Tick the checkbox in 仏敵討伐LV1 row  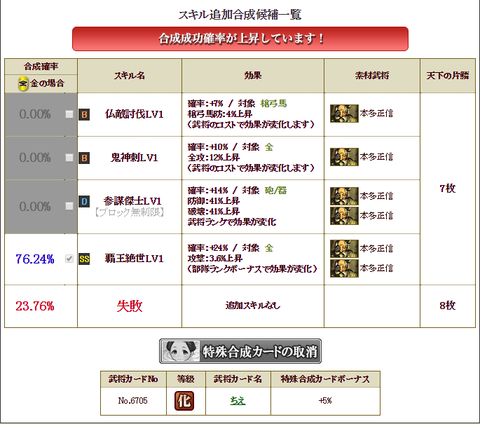(69, 114)
